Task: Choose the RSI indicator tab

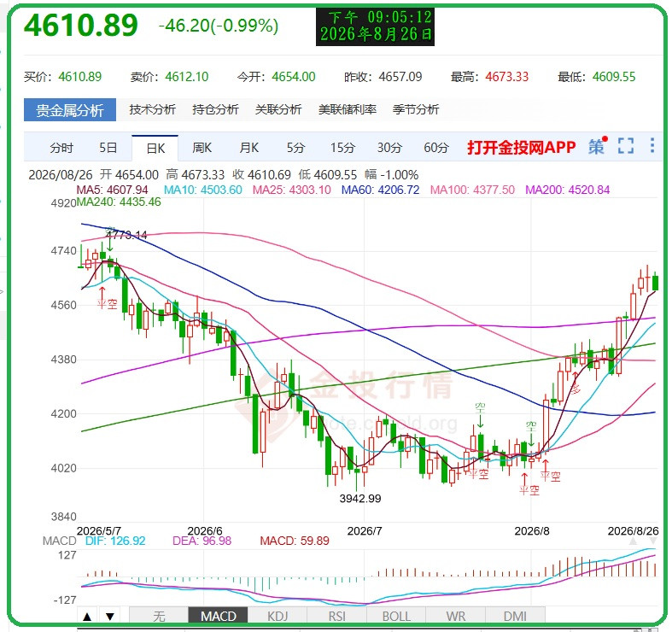Action: (337, 617)
